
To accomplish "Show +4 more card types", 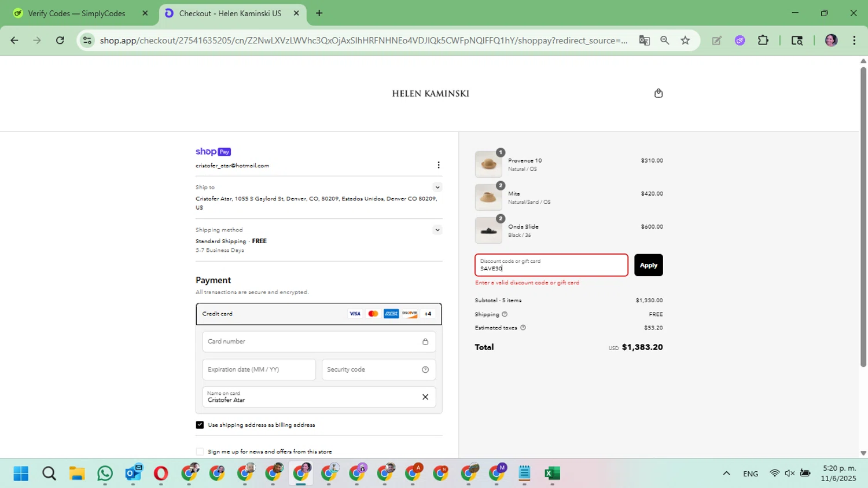I will point(428,314).
